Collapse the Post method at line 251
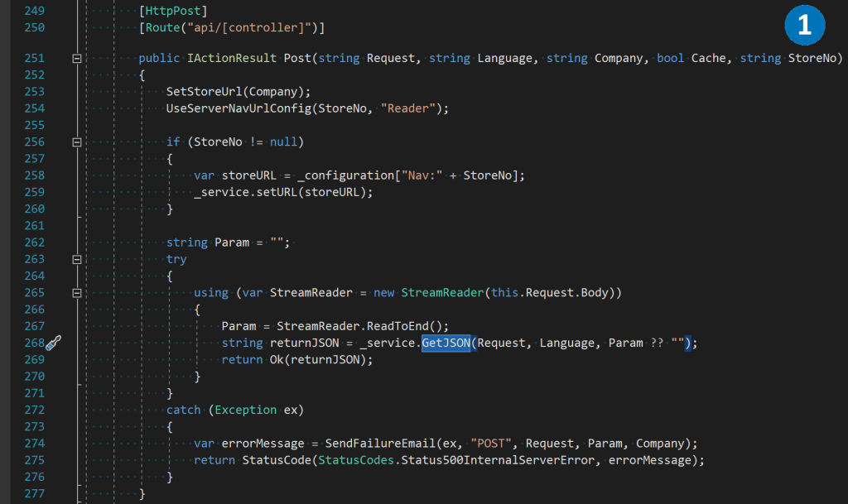Viewport: 848px width, 504px height. pos(77,59)
